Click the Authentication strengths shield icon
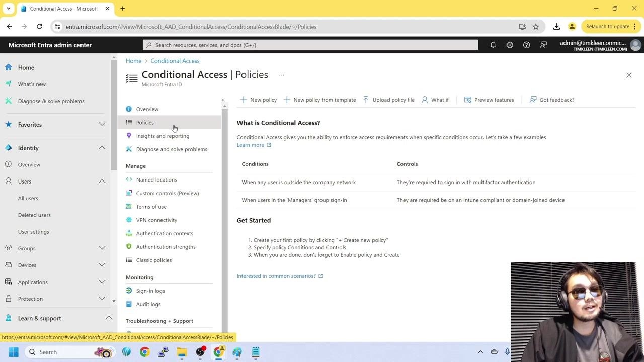This screenshot has height=362, width=644. pos(129,246)
